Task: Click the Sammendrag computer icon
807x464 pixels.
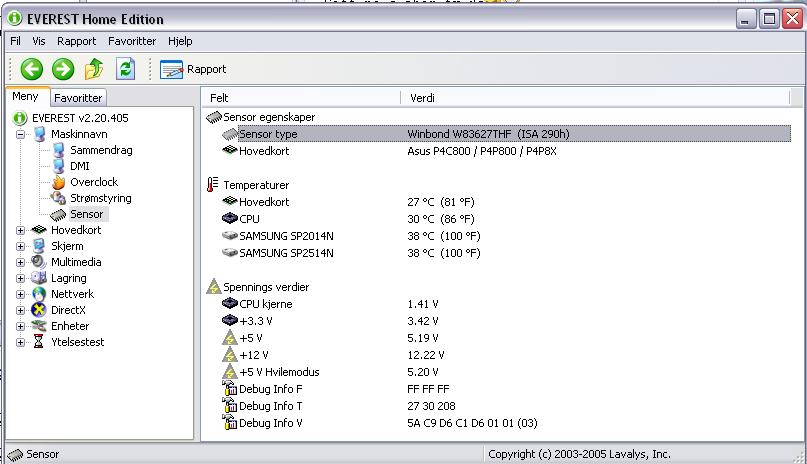Action: pos(59,150)
